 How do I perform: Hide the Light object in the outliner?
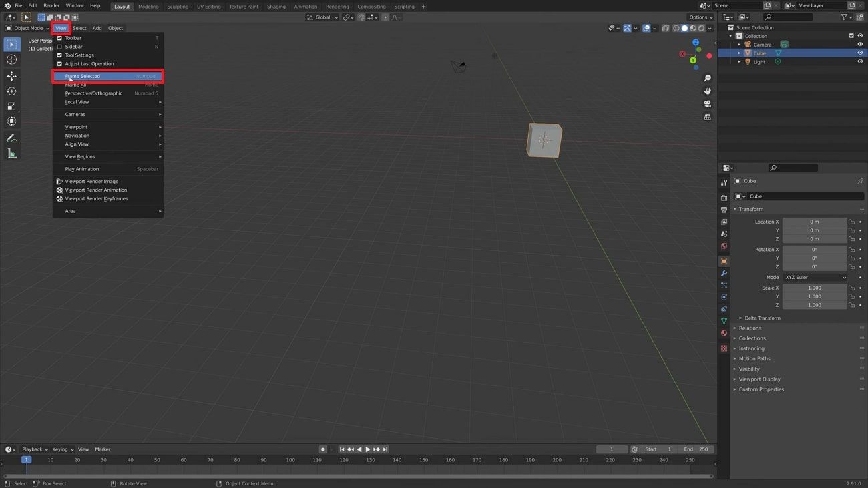click(x=860, y=61)
